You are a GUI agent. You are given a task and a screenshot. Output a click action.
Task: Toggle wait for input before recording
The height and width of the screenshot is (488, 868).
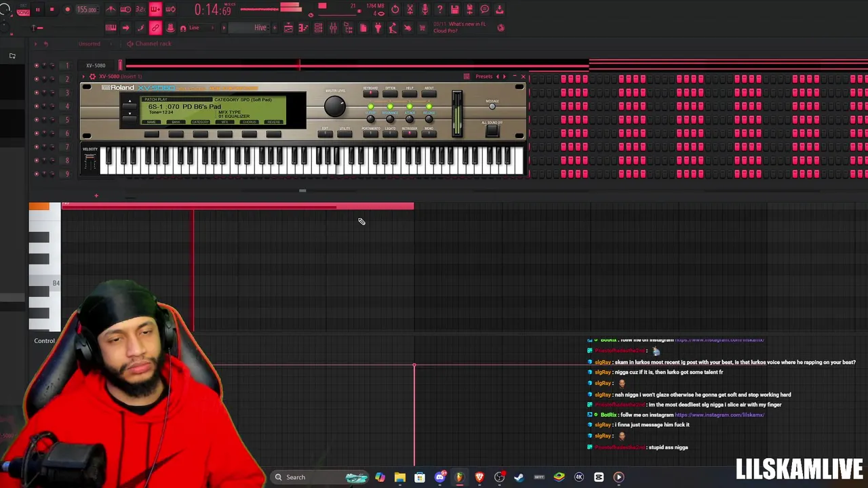click(125, 9)
